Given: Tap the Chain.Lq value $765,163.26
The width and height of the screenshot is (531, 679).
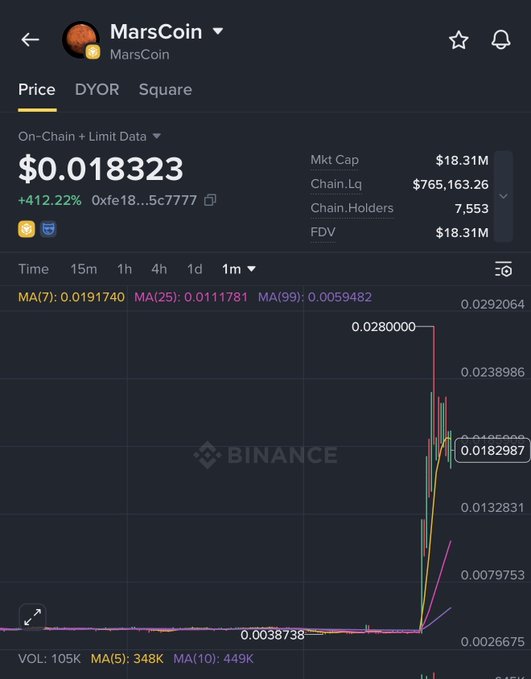Looking at the screenshot, I should pyautogui.click(x=450, y=184).
